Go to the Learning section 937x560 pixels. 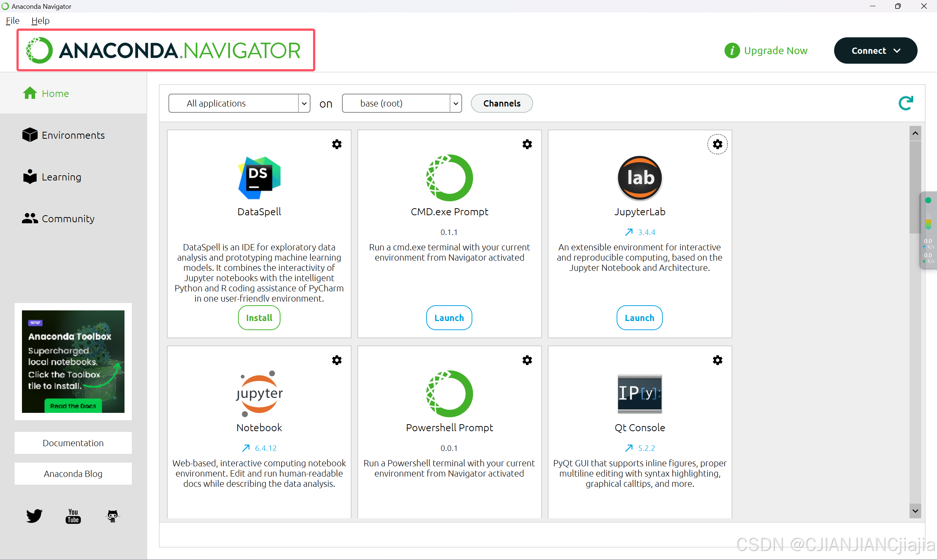[61, 177]
